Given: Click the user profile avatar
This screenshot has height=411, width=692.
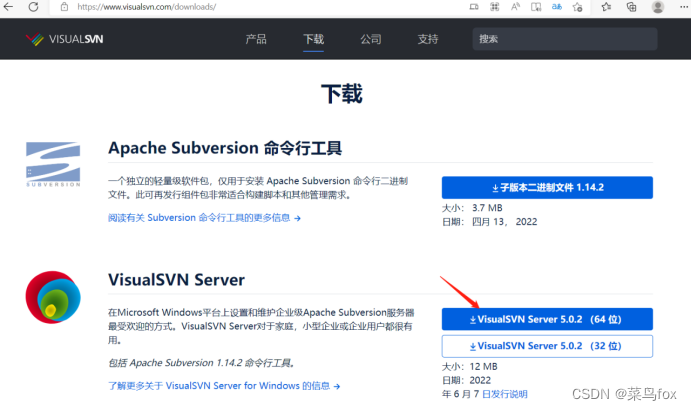Looking at the screenshot, I should tap(658, 7).
